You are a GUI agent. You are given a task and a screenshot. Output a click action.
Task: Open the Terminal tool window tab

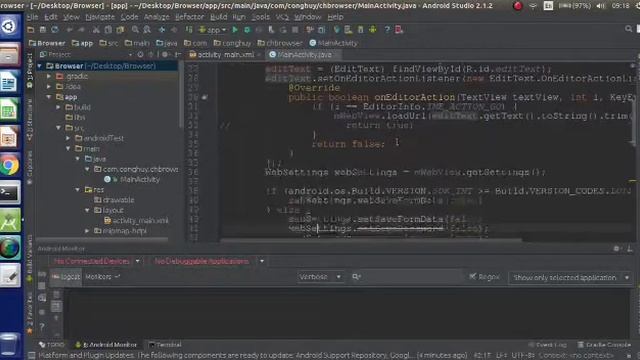(x=165, y=345)
